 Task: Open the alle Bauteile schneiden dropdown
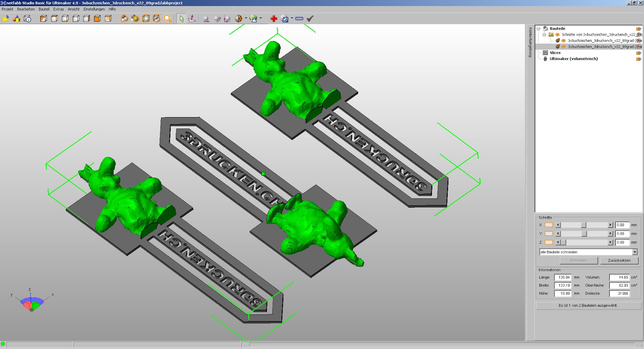coord(635,252)
